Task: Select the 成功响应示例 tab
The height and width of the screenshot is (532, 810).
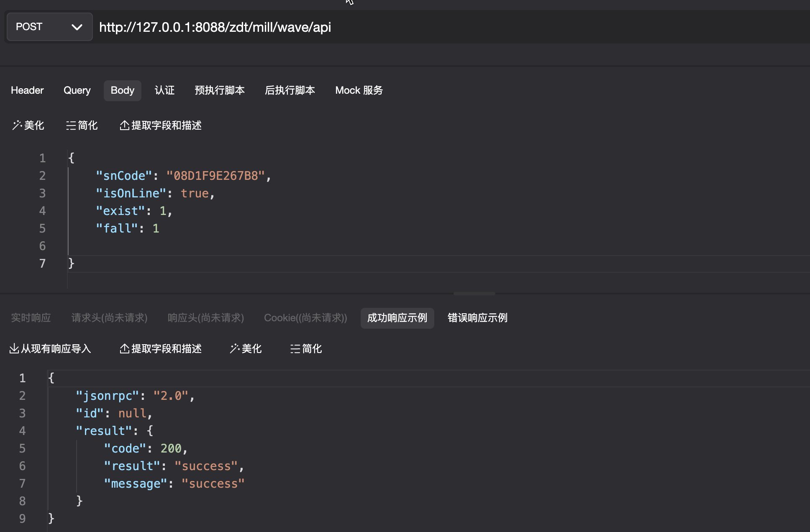Action: (397, 318)
